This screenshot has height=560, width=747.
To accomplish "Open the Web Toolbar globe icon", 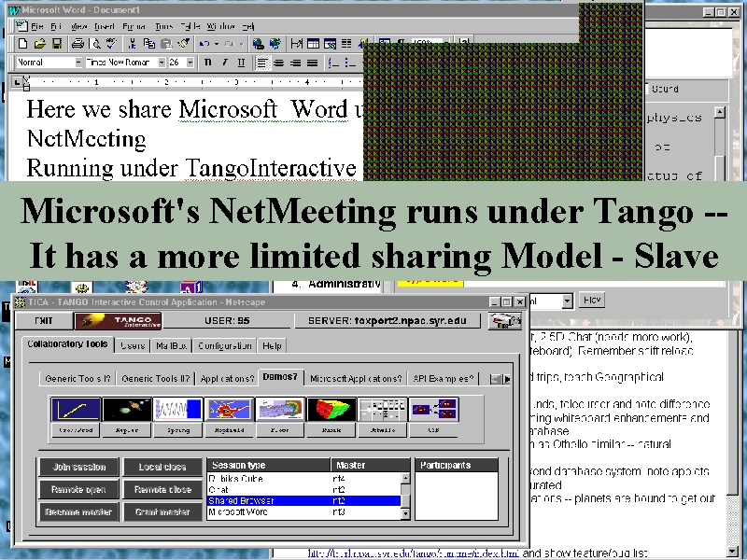I will [275, 44].
